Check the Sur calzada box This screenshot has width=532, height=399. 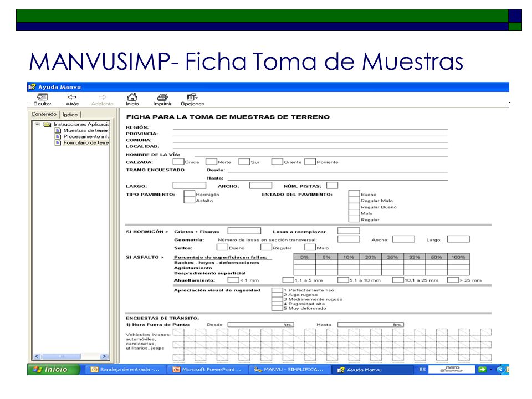(x=244, y=161)
